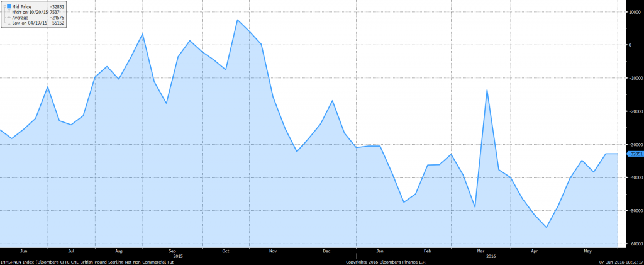Viewport: 644px width, 265px height.
Task: Click the Jun month label on time axis
Action: [x=24, y=251]
